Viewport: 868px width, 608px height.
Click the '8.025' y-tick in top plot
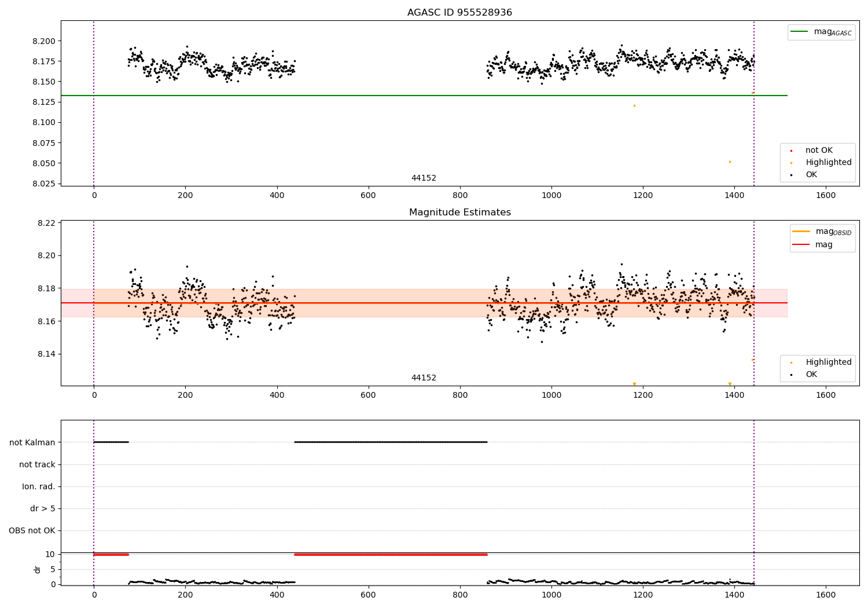pyautogui.click(x=44, y=184)
